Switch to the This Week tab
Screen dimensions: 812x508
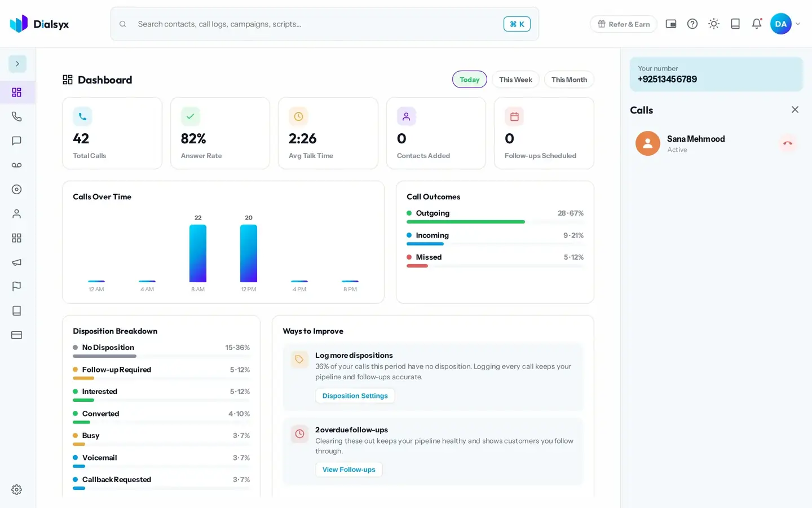(515, 80)
